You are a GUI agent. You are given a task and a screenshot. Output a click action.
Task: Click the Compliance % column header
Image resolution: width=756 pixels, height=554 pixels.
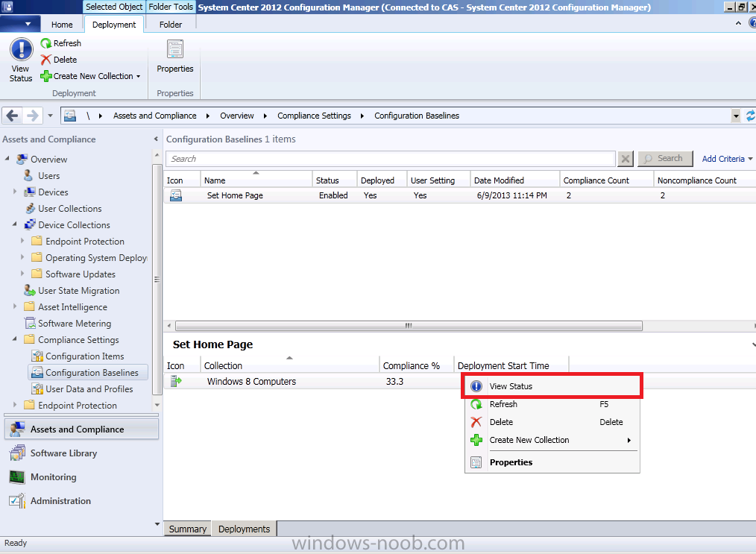(416, 365)
